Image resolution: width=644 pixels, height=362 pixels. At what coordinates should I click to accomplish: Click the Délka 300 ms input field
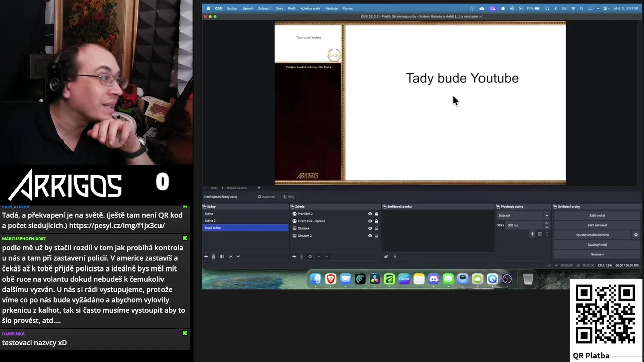click(525, 225)
